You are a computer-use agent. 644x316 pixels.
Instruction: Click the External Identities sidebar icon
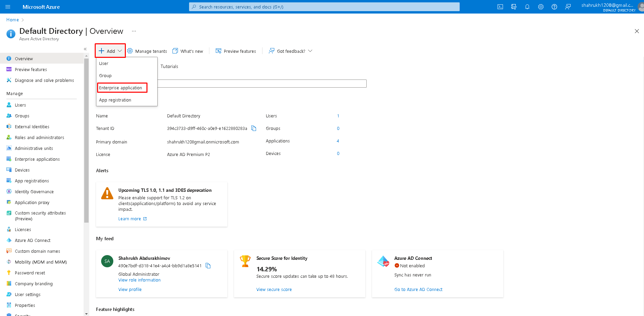pyautogui.click(x=9, y=127)
